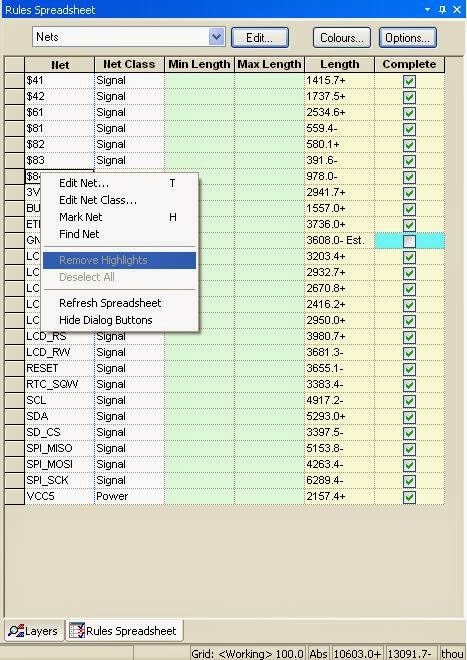Select Mark Net in context menu
The width and height of the screenshot is (467, 660).
[119, 217]
